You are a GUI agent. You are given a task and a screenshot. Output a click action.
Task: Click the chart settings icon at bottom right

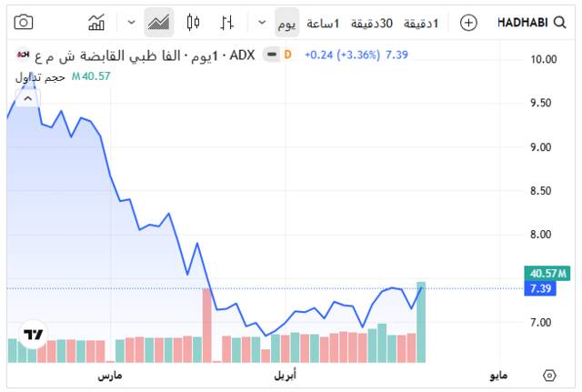pyautogui.click(x=548, y=375)
